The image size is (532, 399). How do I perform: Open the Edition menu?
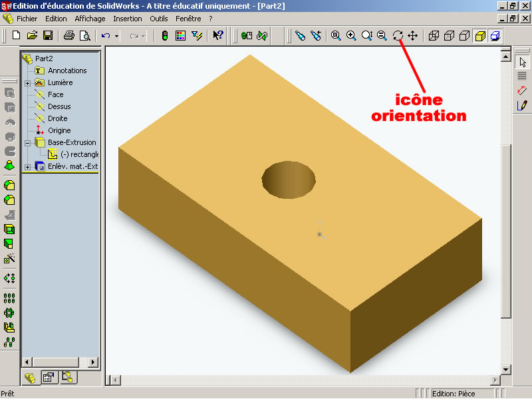tap(56, 19)
